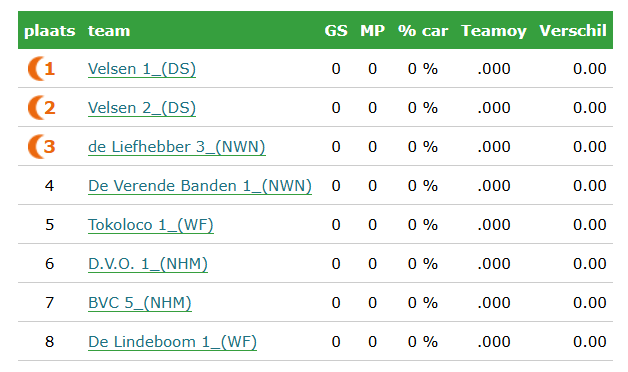This screenshot has height=372, width=628.
Task: Click Verschil value in De Lindeboom row
Action: [x=590, y=342]
